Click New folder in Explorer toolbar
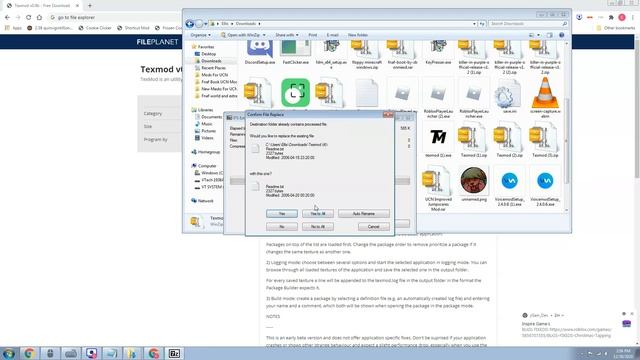 pyautogui.click(x=358, y=35)
